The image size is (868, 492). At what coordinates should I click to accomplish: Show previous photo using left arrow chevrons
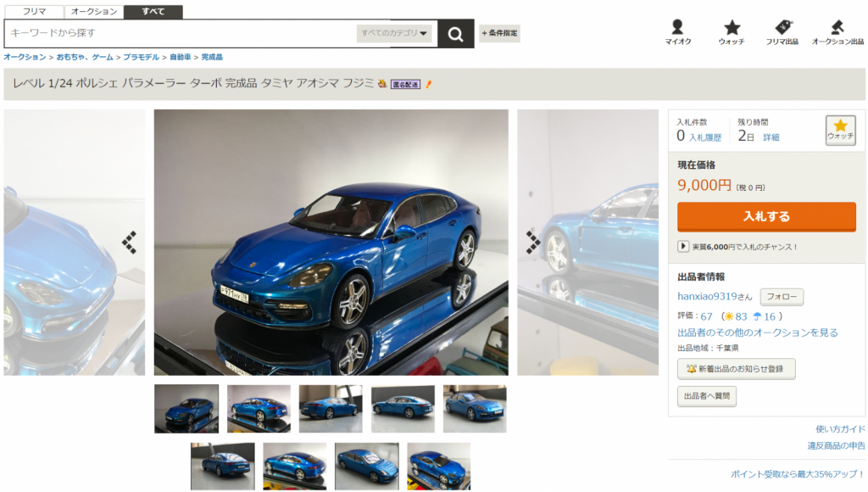point(129,241)
